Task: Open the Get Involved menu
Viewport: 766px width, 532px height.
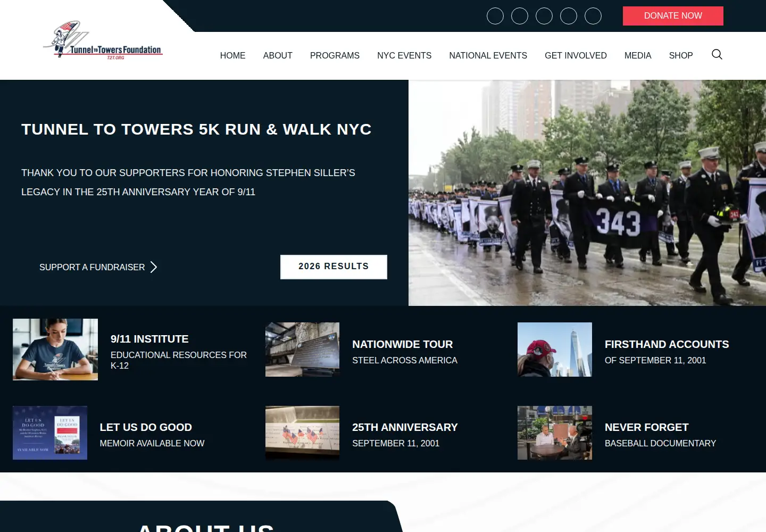Action: (576, 55)
